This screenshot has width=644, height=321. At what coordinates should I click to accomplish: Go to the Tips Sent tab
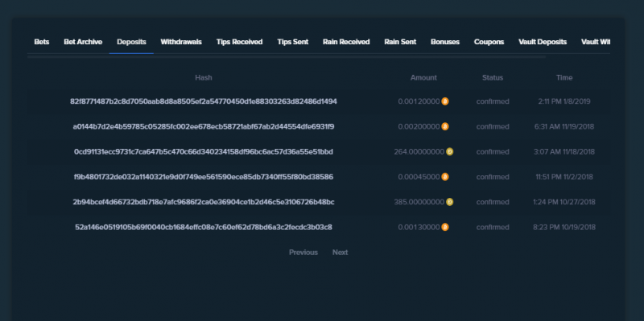pyautogui.click(x=293, y=42)
